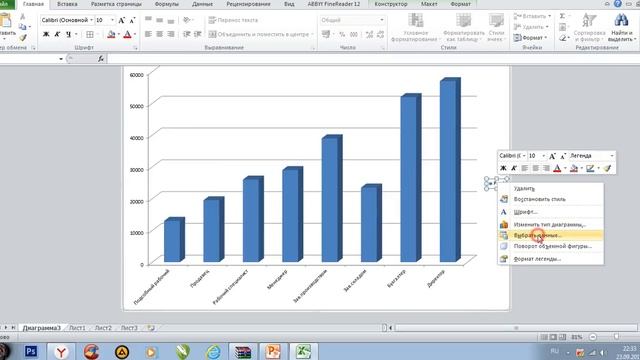Viewport: 640px width, 360px height.
Task: Click mini toolbar format painter brush
Action: pos(607,168)
